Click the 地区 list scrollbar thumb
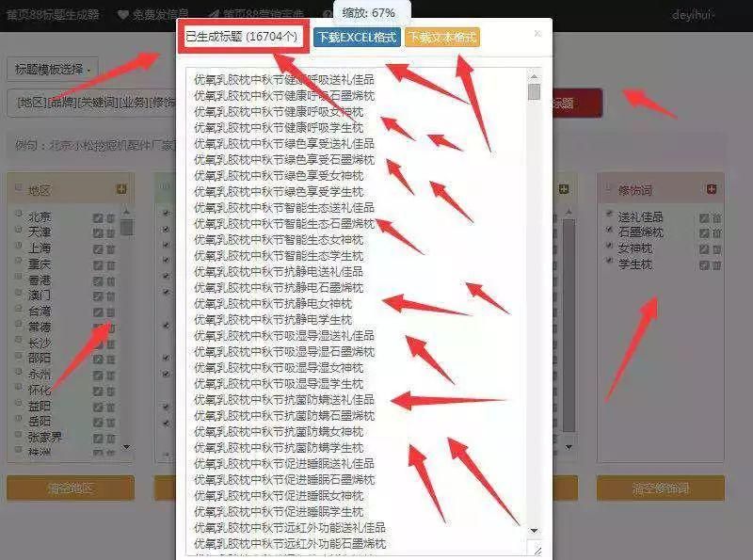753x560 pixels. pyautogui.click(x=126, y=227)
